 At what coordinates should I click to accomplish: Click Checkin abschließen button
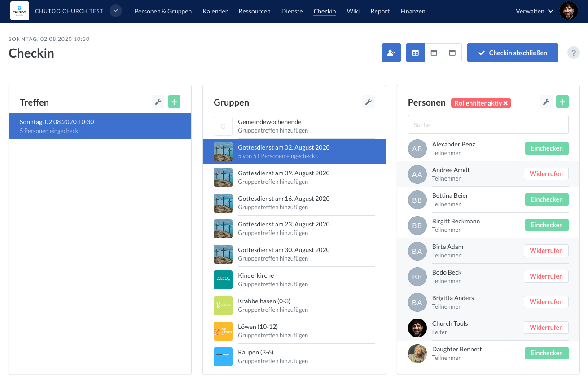tap(513, 53)
